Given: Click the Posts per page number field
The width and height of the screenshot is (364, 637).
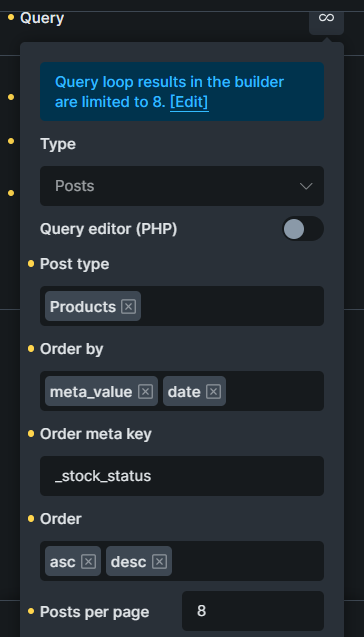Looking at the screenshot, I should (253, 611).
